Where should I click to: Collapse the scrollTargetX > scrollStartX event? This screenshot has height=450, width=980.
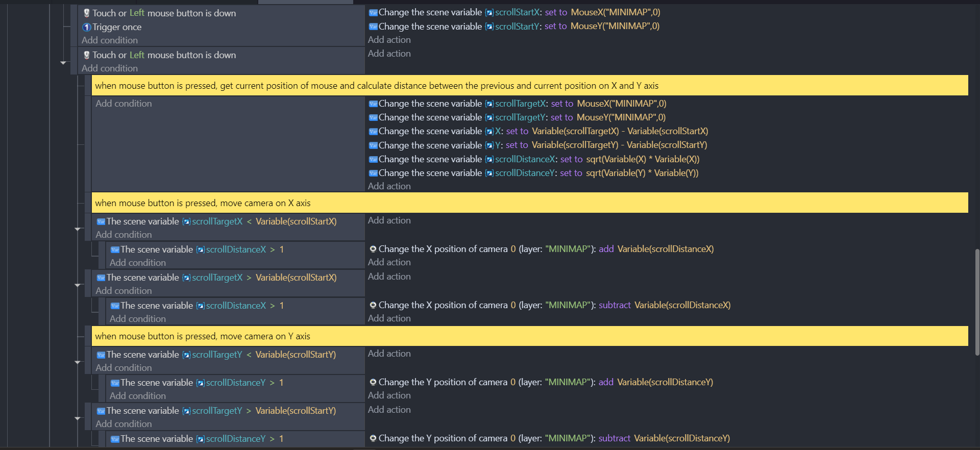click(x=78, y=285)
